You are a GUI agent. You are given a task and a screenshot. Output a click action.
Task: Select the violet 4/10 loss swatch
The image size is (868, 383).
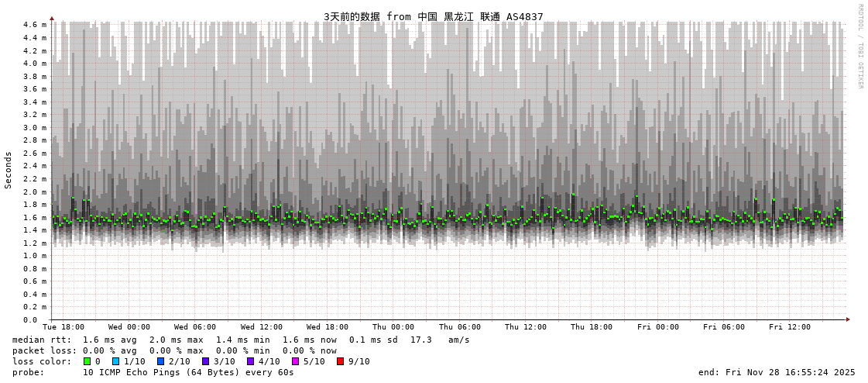pyautogui.click(x=250, y=361)
